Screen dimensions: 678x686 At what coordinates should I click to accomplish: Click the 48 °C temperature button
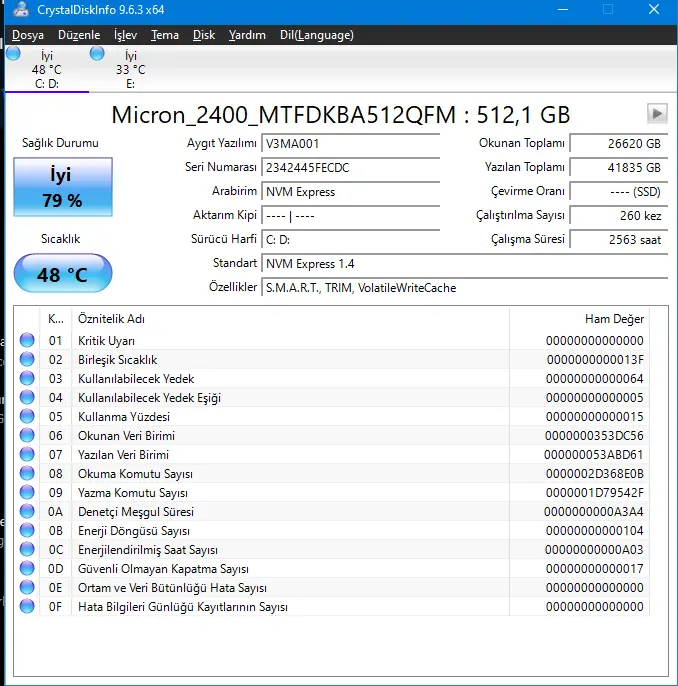[63, 273]
